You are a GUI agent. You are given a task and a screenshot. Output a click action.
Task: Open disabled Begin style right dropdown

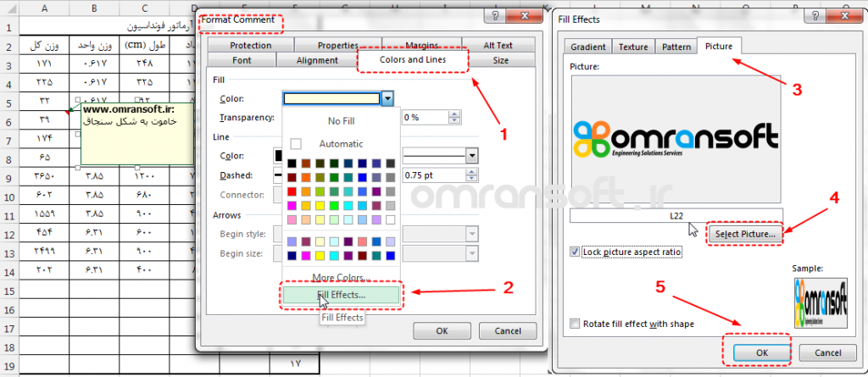[x=471, y=234]
